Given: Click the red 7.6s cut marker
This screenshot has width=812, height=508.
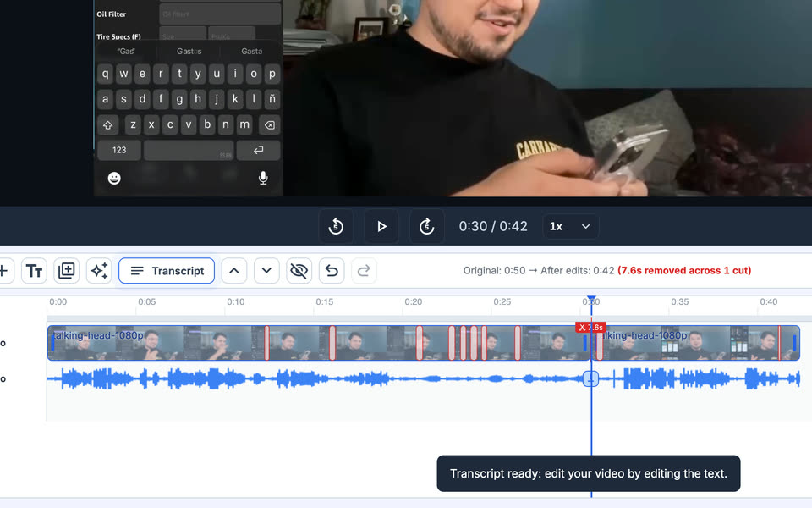Looking at the screenshot, I should click(590, 328).
